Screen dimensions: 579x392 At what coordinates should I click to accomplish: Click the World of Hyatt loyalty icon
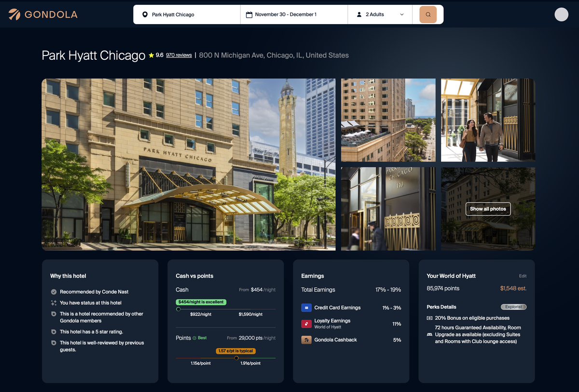306,324
